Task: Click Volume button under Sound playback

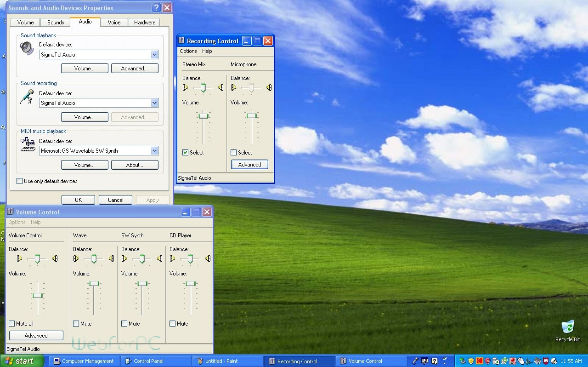Action: point(85,69)
